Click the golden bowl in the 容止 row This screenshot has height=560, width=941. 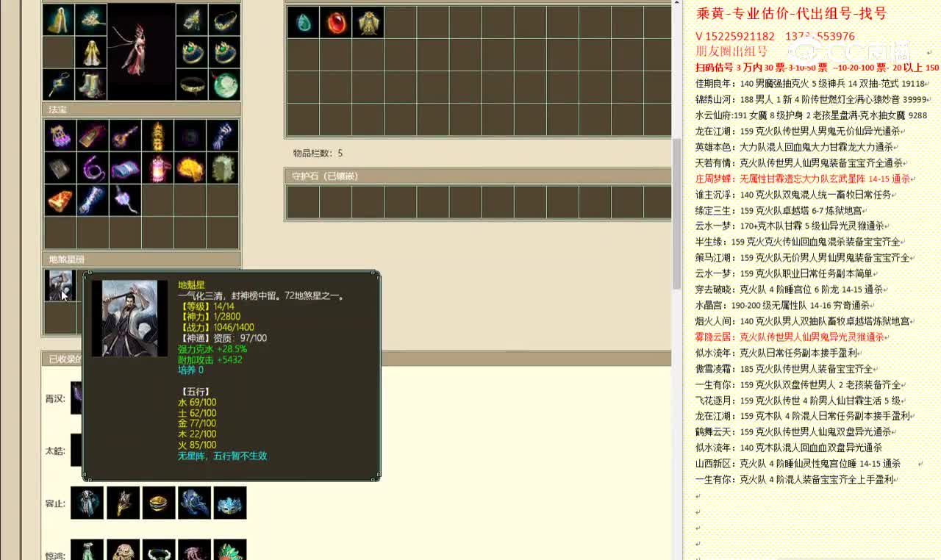pos(159,503)
